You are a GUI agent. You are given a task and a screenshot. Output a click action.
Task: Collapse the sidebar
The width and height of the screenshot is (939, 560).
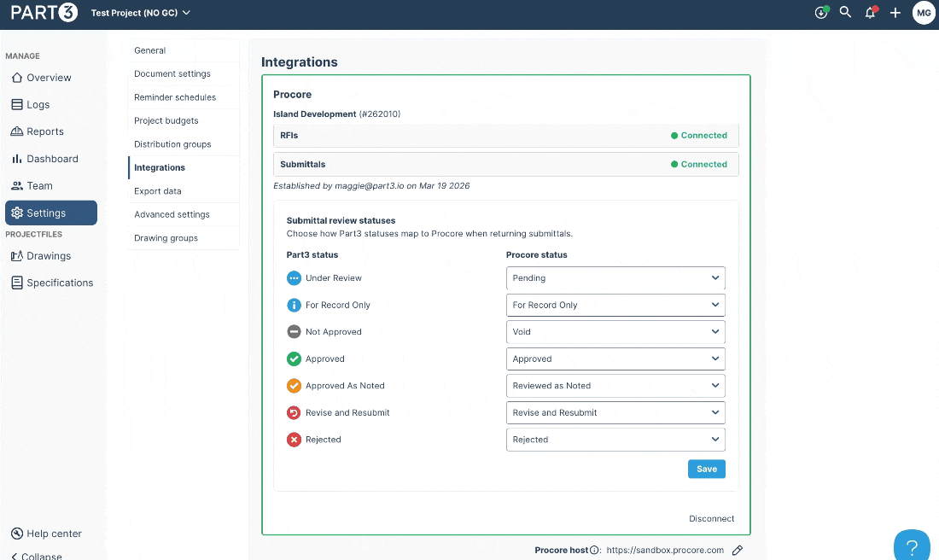click(37, 556)
